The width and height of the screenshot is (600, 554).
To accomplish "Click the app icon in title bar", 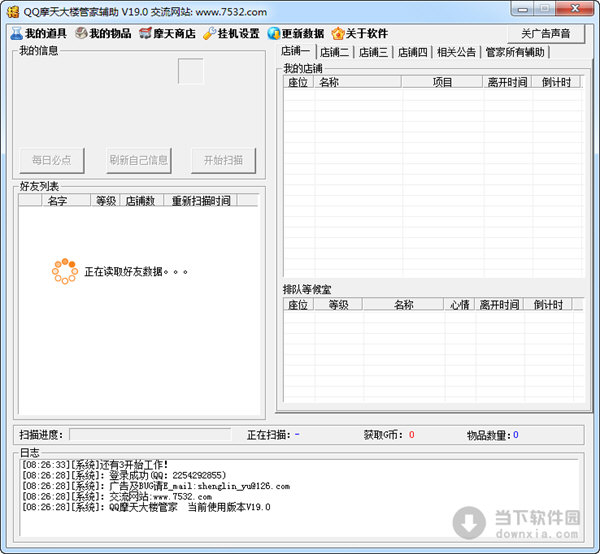I will 13,12.
